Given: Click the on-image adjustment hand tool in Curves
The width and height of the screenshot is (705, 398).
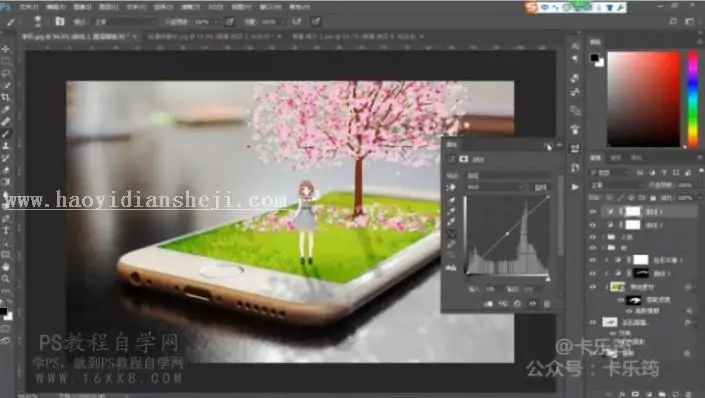Looking at the screenshot, I should pos(451,188).
